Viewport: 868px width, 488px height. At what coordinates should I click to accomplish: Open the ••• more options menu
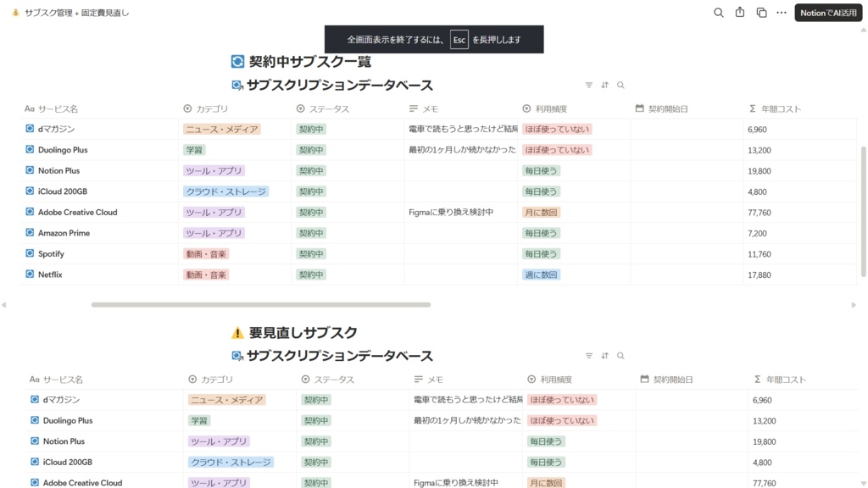tap(781, 13)
